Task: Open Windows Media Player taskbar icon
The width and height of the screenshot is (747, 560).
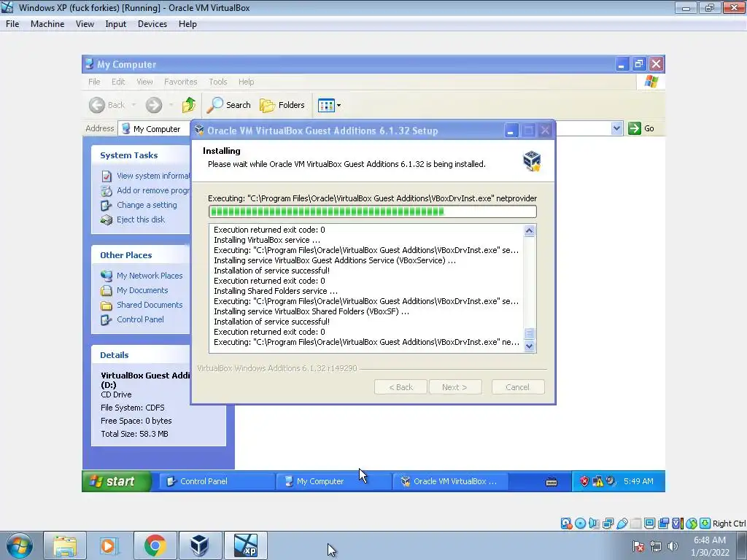Action: pos(109,545)
